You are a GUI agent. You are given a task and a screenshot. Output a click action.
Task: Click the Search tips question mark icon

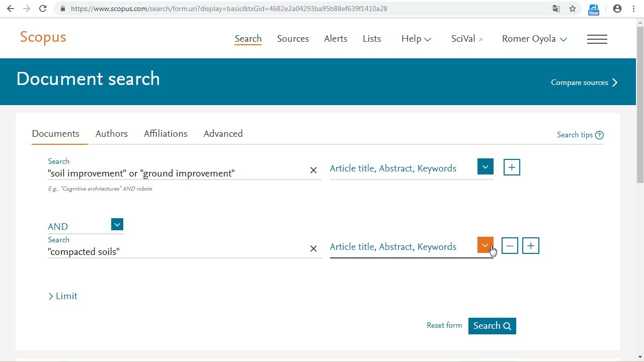pyautogui.click(x=599, y=135)
